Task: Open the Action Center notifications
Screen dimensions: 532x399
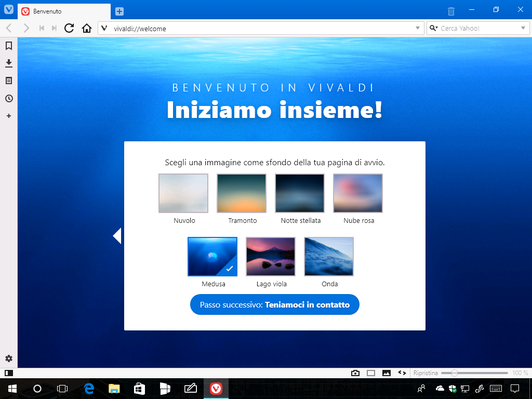Action: [515, 389]
